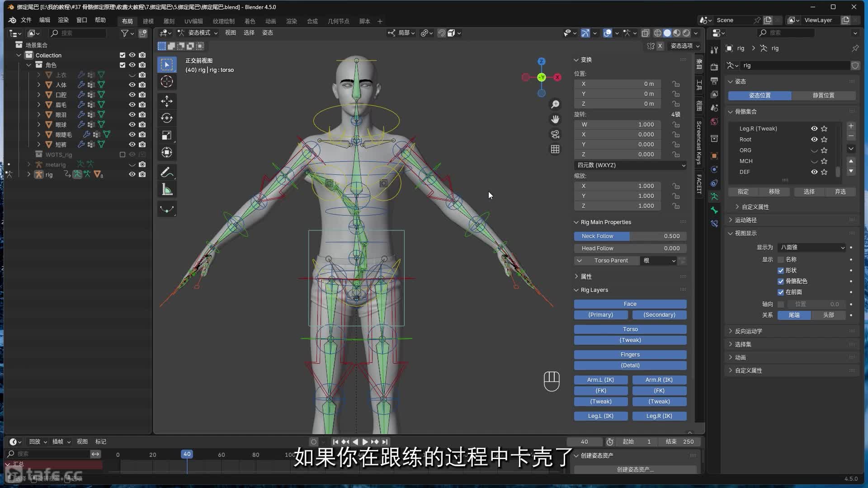
Task: Select the Move tool
Action: (167, 101)
